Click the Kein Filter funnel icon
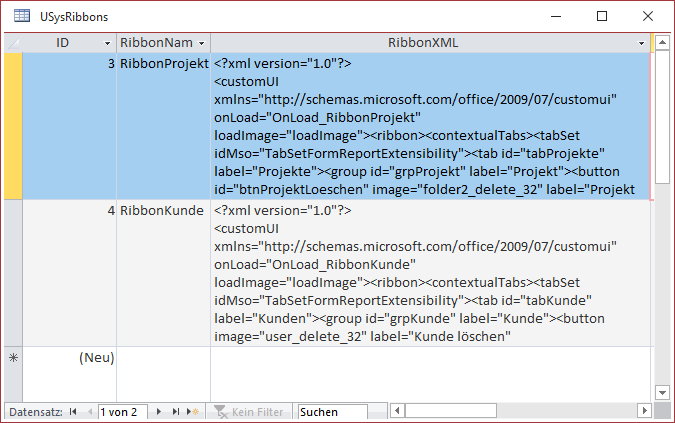The height and width of the screenshot is (423, 675). coord(221,412)
